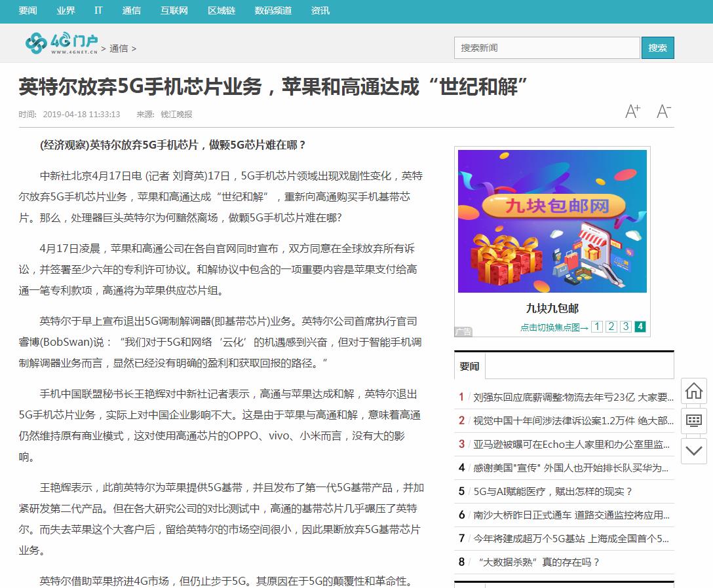
Task: Open the 资讯 nav menu item
Action: 320,10
